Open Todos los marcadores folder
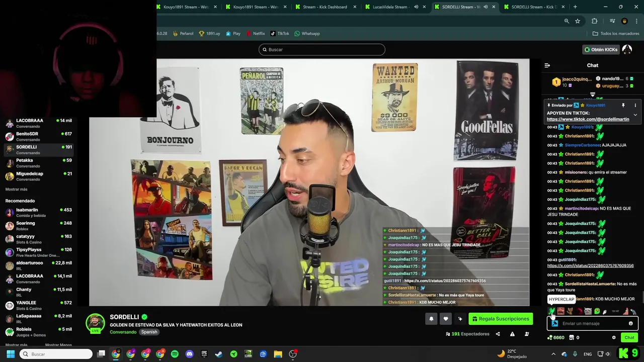Screen dimensions: 644x362 (x=616, y=34)
